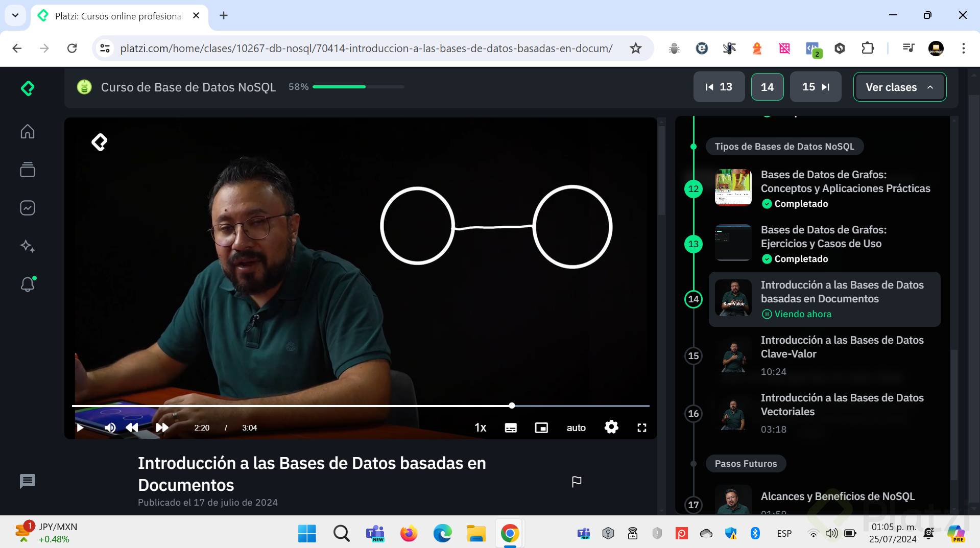
Task: Open Platzi home from sidebar house icon
Action: (x=28, y=131)
